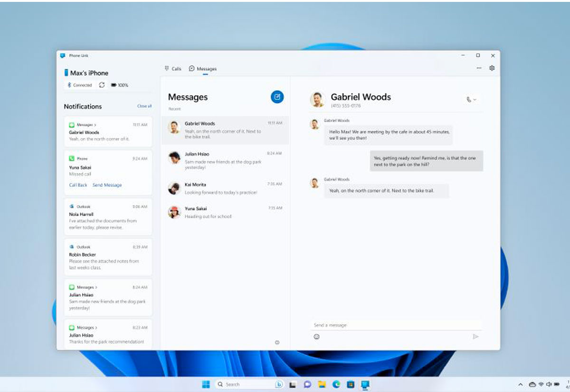The height and width of the screenshot is (392, 570).
Task: Open Yuna Sakai conversation about school
Action: click(225, 212)
